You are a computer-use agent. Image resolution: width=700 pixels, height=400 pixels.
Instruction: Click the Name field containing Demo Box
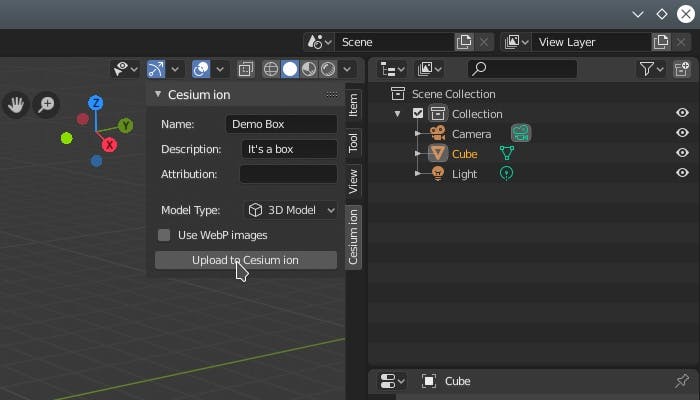(x=281, y=124)
